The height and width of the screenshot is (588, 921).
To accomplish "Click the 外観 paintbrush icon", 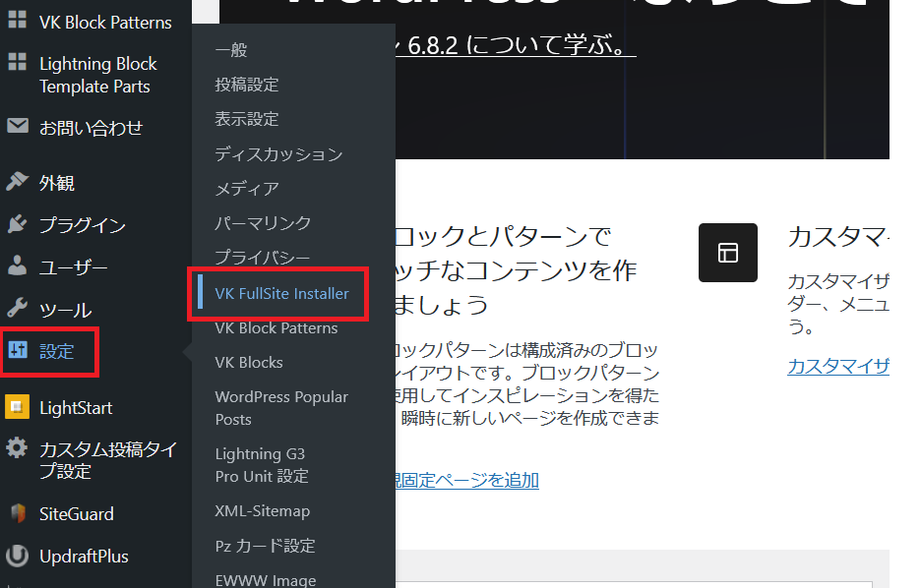I will 17,181.
